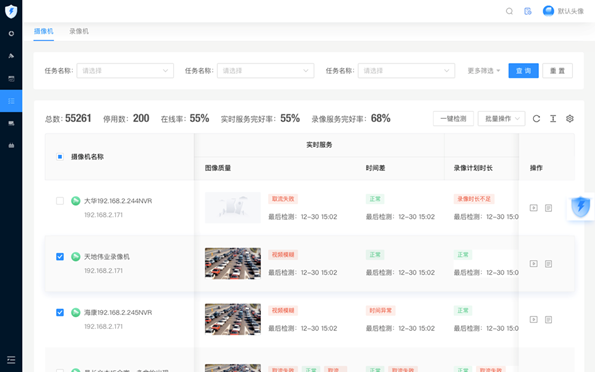
Task: Check the box for 大华192.168.2.244NVR
Action: click(x=60, y=201)
